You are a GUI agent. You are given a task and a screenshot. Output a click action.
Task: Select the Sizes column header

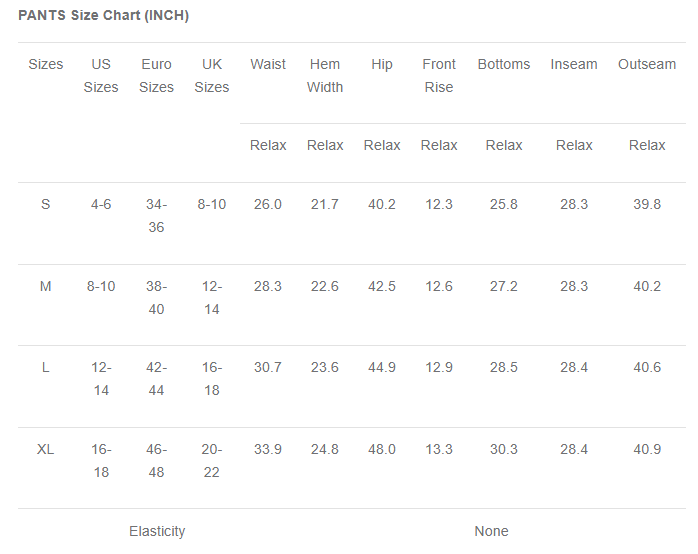tap(46, 64)
